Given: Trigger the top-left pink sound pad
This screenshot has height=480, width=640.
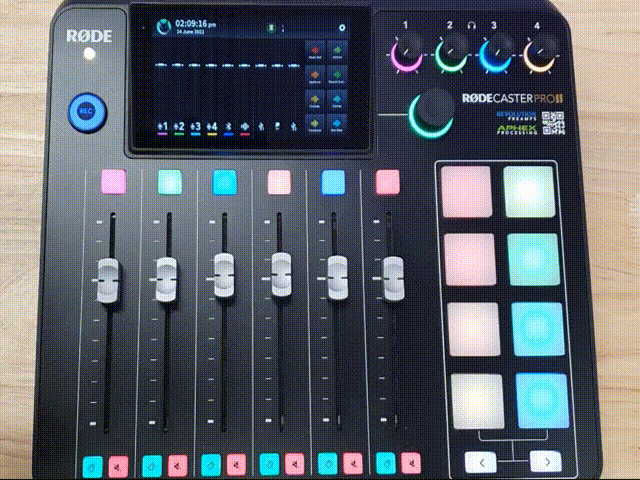Looking at the screenshot, I should tap(467, 191).
